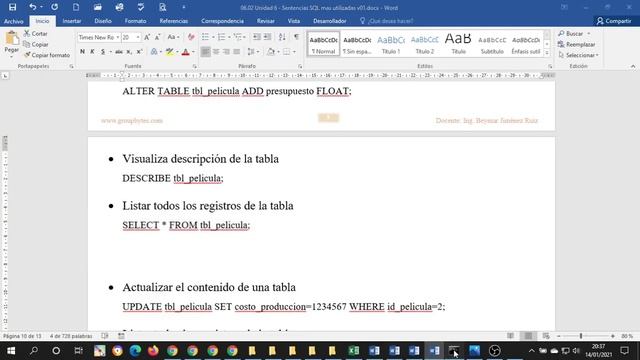Clear all text formatting
This screenshot has width=640, height=360.
click(191, 37)
